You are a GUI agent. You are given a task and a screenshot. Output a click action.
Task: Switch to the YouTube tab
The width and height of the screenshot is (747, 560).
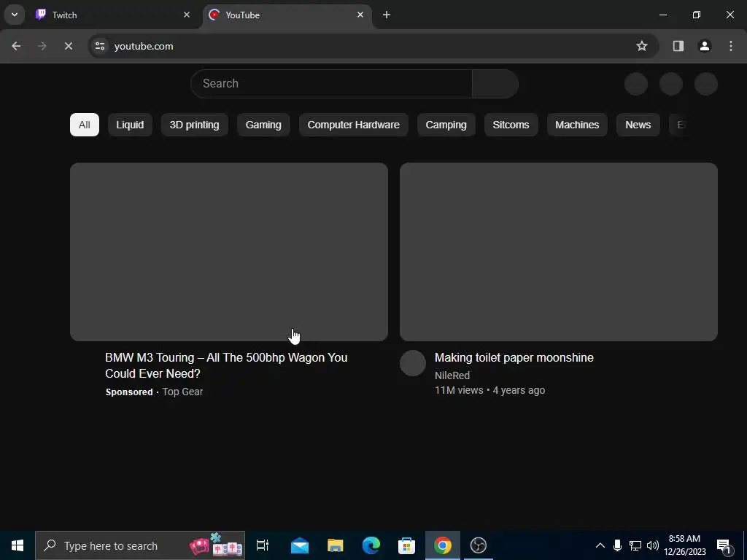click(287, 15)
